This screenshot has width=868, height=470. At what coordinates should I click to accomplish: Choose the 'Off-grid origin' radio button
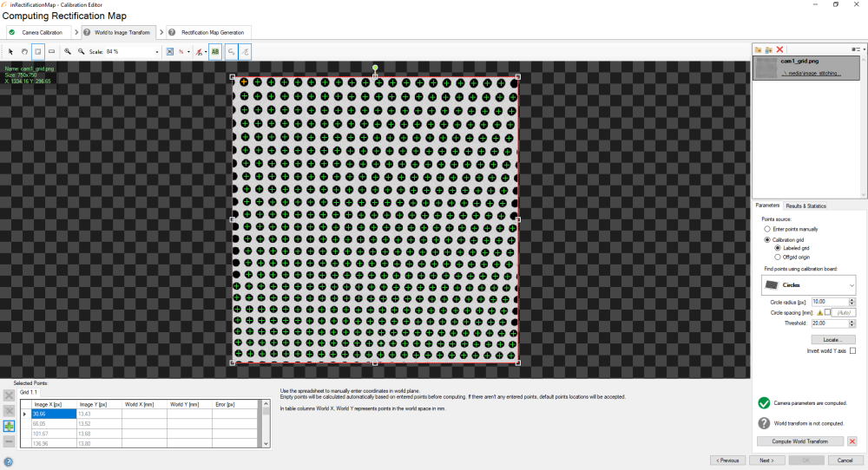(x=776, y=257)
